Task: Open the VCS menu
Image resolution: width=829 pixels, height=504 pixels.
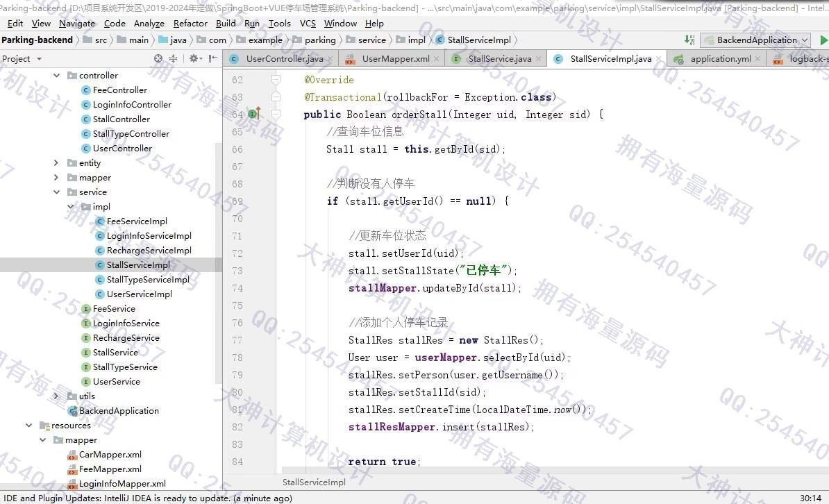Action: pos(307,24)
